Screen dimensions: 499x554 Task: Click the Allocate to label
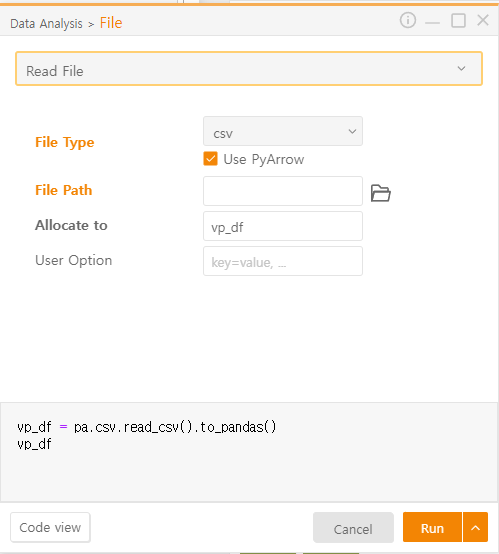pyautogui.click(x=71, y=225)
